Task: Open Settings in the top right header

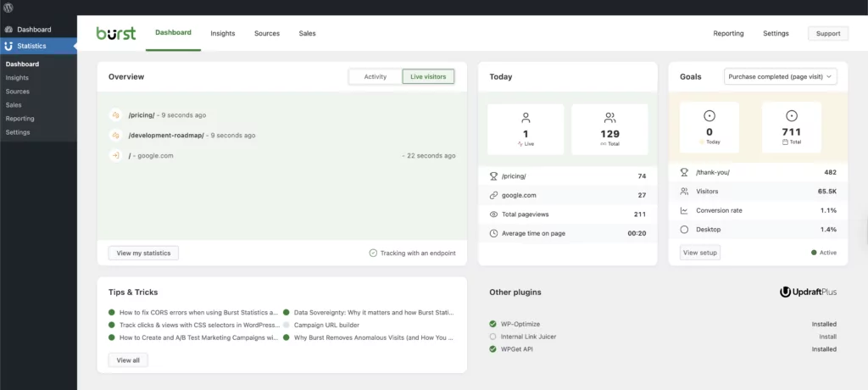Action: coord(776,33)
